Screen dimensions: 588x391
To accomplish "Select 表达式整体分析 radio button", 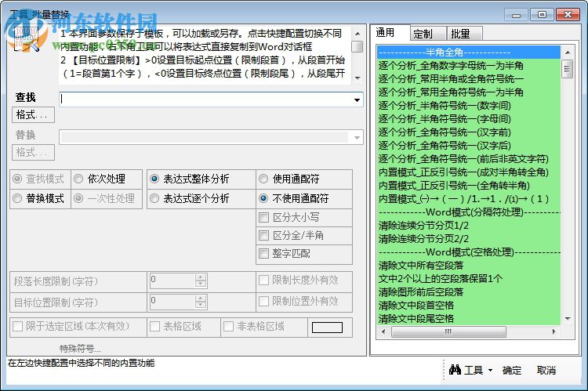I will coord(154,179).
